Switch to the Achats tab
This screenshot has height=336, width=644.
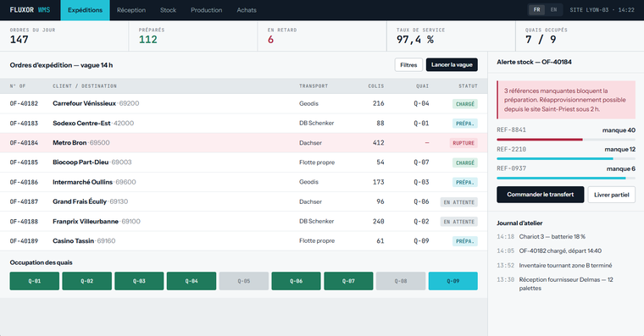(x=247, y=10)
